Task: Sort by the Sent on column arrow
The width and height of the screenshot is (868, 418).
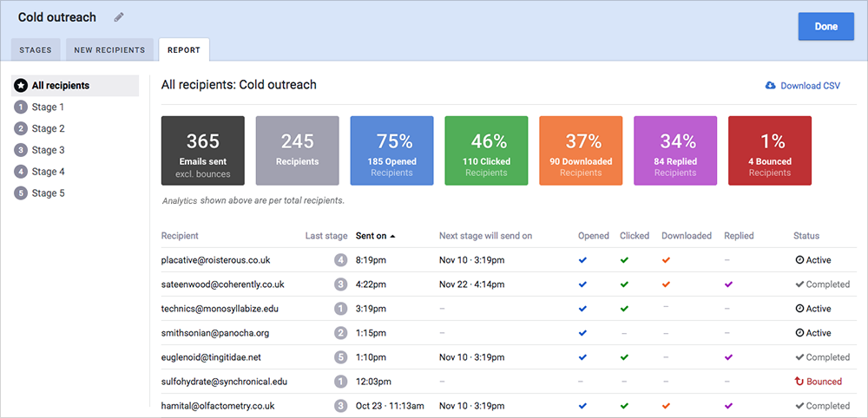Action: pos(392,236)
